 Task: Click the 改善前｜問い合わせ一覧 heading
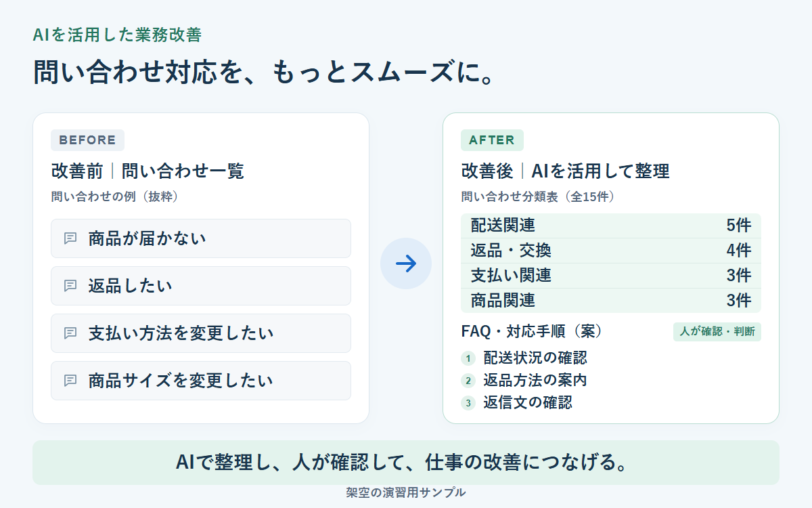tap(148, 171)
